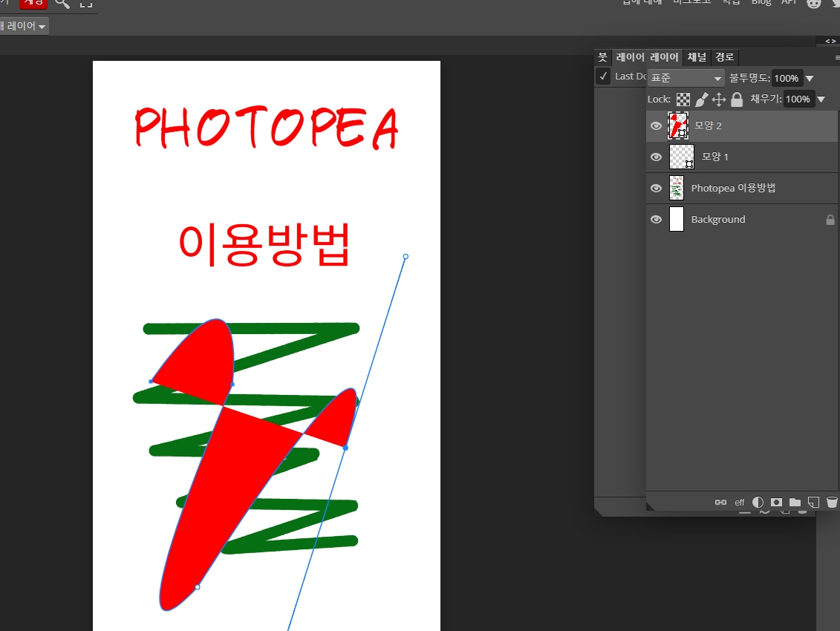Screen dimensions: 840x631
Task: Click the anchor point near the shape's bottom
Action: point(197,587)
